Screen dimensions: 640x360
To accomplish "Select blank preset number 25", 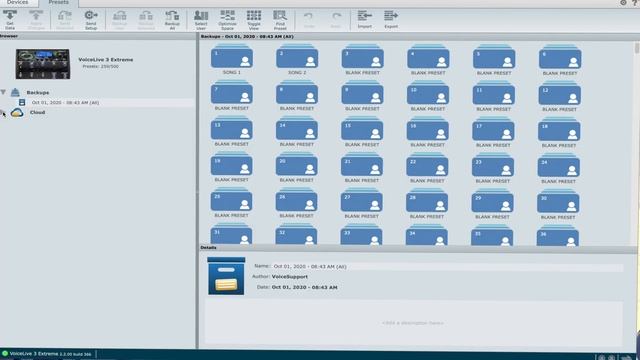I will [231, 202].
